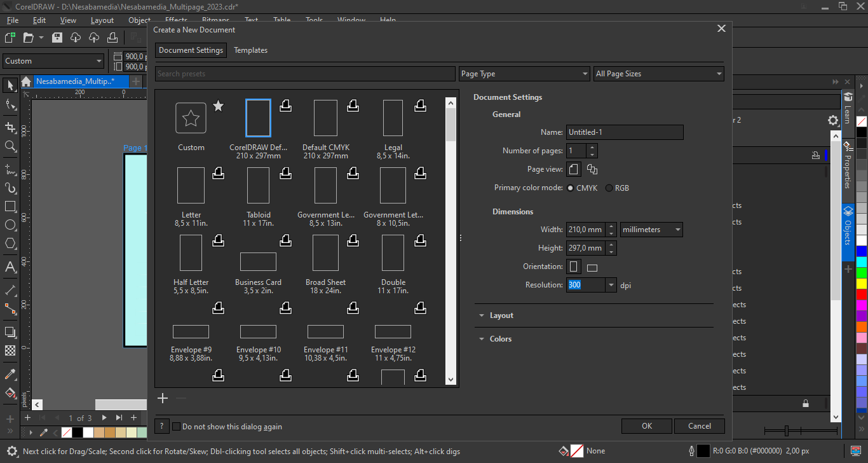Select the RGB color mode
Screen dimensions: 868x463
point(609,188)
